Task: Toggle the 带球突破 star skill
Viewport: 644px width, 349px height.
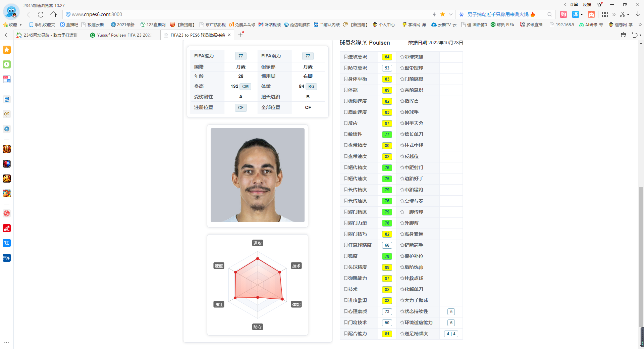Action: point(412,57)
